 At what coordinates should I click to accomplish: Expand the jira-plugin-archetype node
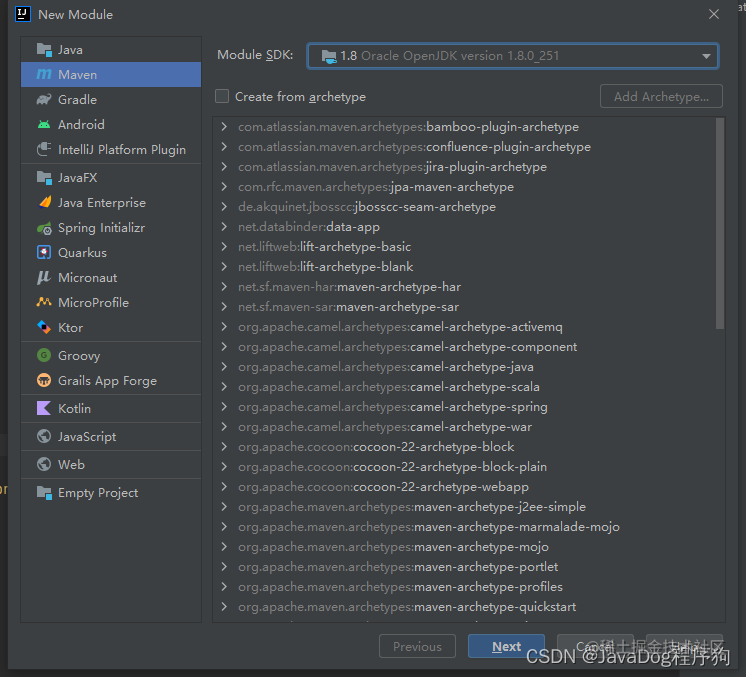(x=224, y=167)
